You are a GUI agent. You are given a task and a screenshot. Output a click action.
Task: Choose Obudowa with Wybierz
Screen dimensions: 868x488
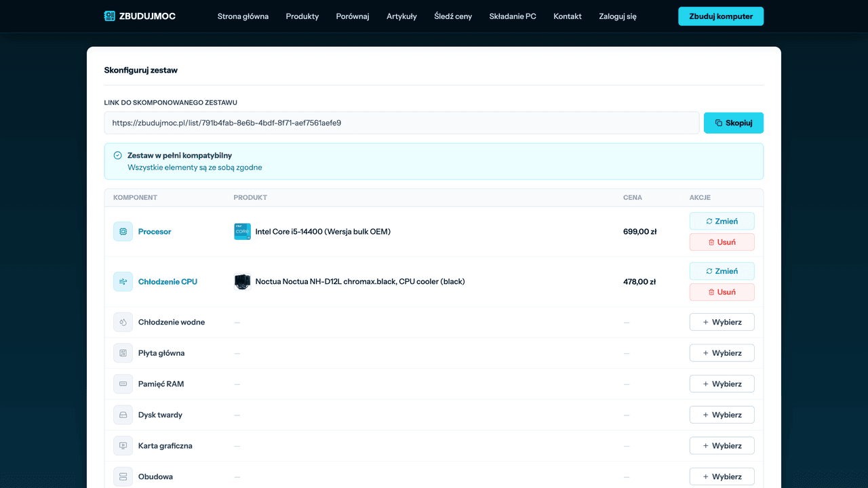(x=722, y=476)
